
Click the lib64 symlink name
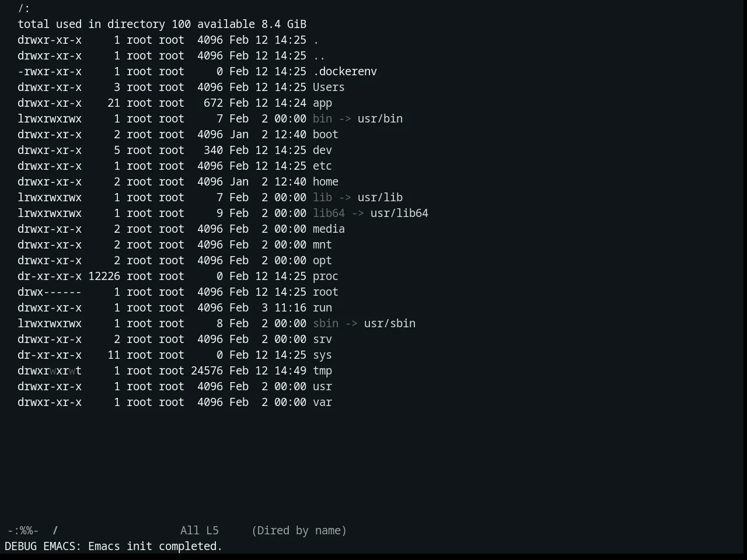(329, 213)
